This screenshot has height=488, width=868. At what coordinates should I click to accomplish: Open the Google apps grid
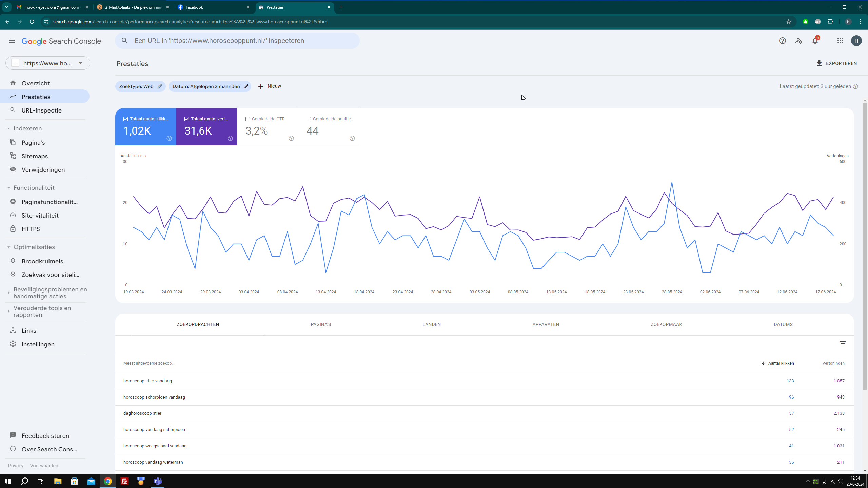(840, 41)
